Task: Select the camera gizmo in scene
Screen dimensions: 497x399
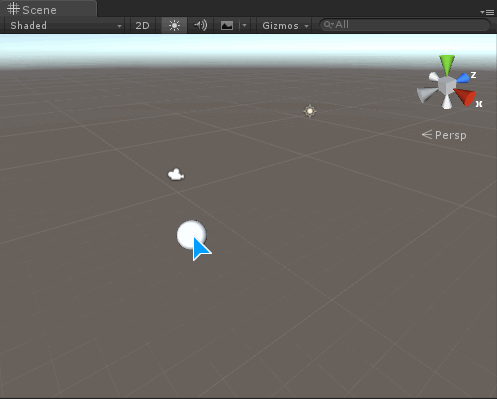Action: [x=176, y=174]
